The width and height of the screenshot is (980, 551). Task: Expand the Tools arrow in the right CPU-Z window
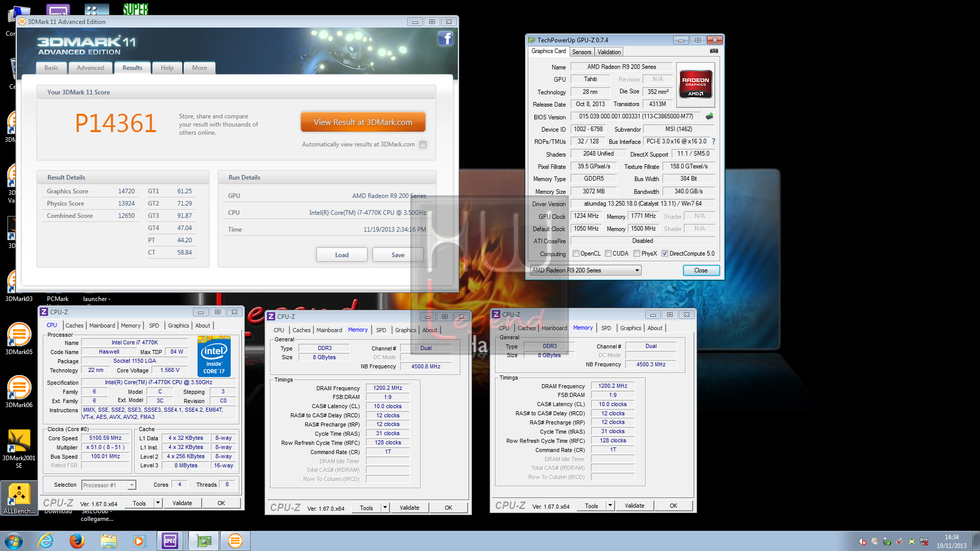point(610,506)
